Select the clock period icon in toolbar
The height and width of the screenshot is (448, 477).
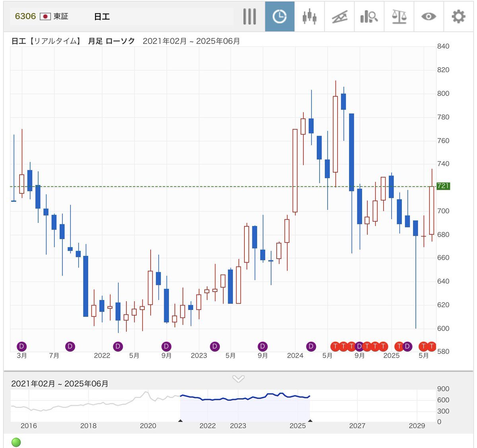(280, 16)
